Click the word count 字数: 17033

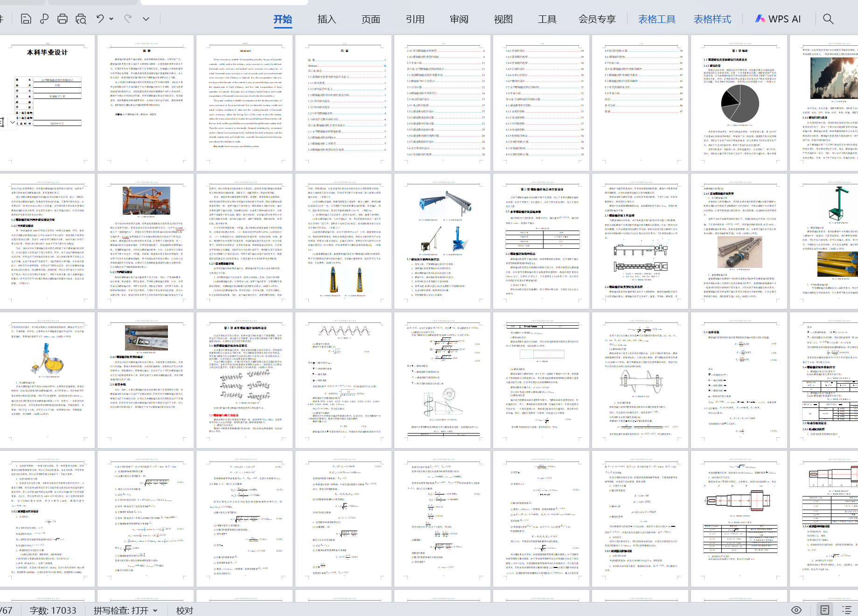pyautogui.click(x=53, y=610)
